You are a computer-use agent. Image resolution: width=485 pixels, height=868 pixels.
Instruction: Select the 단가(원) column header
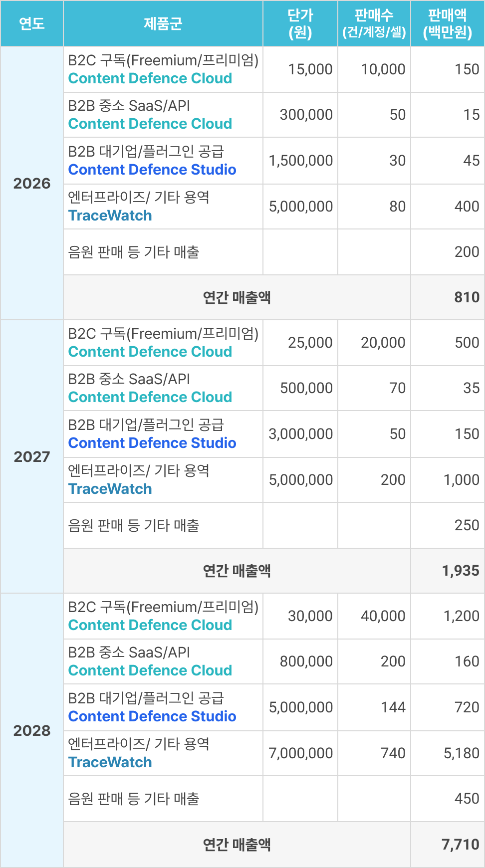(300, 23)
